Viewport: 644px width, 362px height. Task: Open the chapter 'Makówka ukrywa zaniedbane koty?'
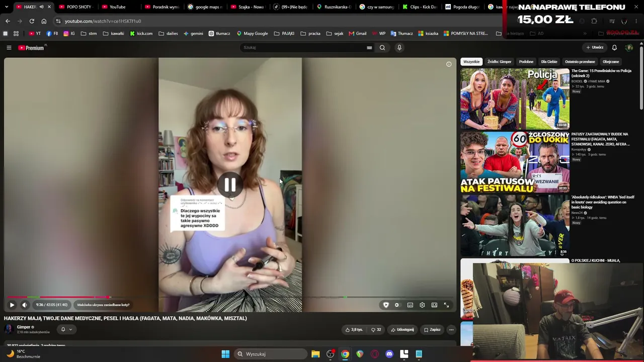coord(103,305)
